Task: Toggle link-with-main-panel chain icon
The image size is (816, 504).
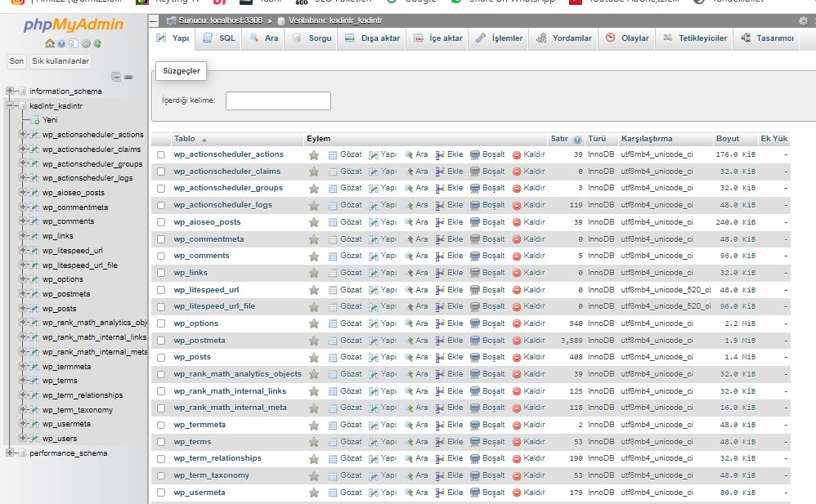Action: [128, 77]
